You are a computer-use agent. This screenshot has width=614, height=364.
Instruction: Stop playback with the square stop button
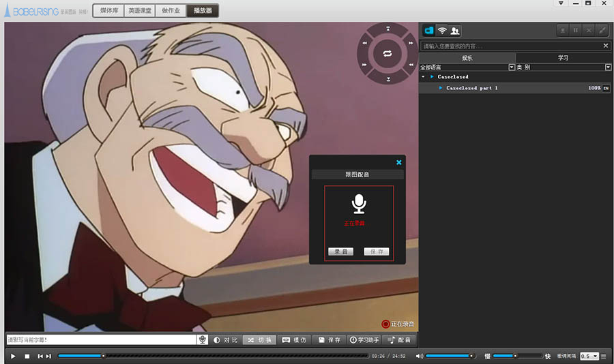click(x=27, y=357)
